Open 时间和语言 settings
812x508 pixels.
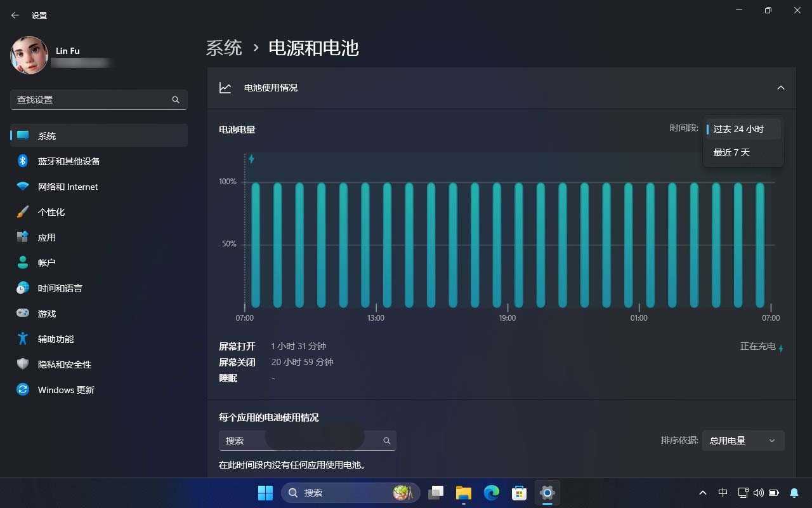tap(62, 288)
